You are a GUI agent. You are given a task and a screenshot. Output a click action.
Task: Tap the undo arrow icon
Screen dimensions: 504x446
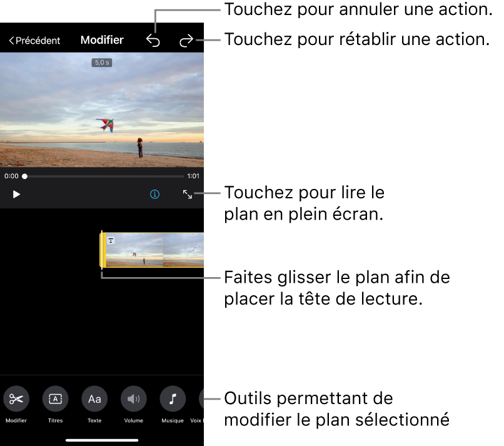153,41
